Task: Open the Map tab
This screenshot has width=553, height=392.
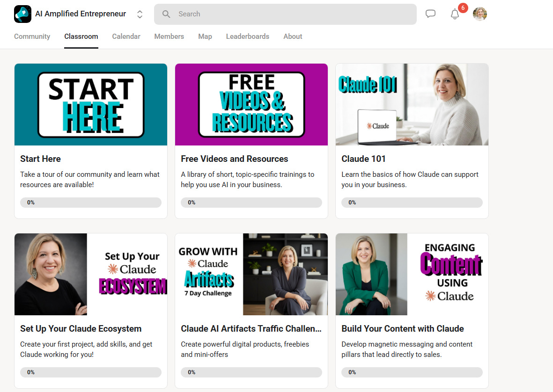Action: 205,36
